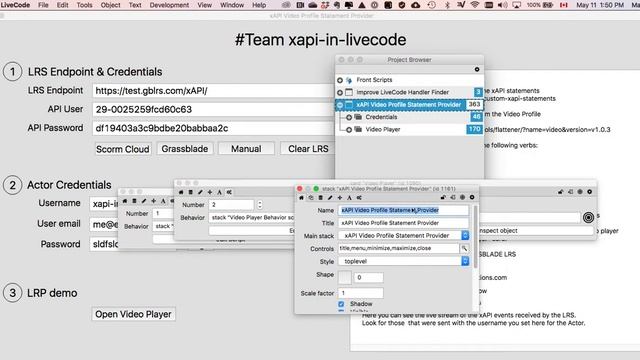Click home icon in inspector showing Number 1
Image resolution: width=640 pixels, height=360 pixels.
pyautogui.click(x=125, y=201)
